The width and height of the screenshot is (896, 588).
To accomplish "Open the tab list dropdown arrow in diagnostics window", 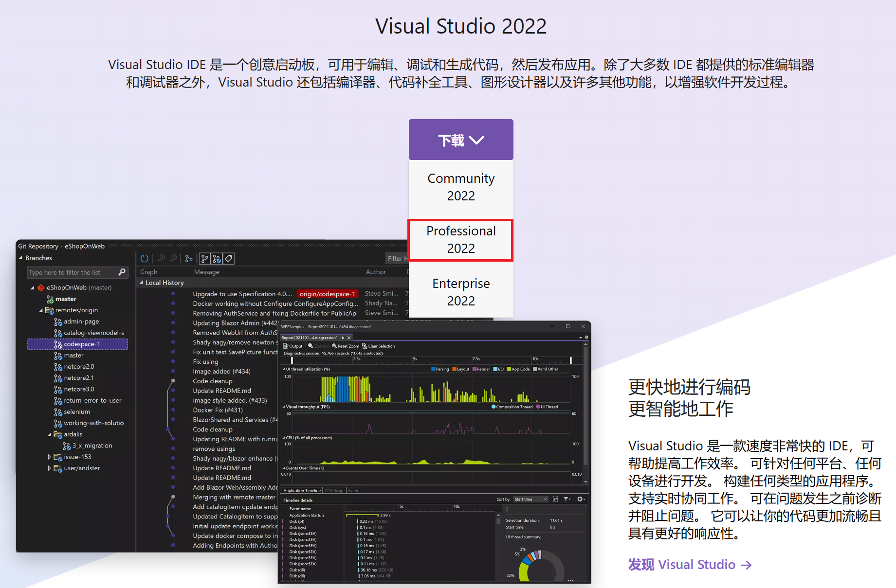I will (x=581, y=338).
